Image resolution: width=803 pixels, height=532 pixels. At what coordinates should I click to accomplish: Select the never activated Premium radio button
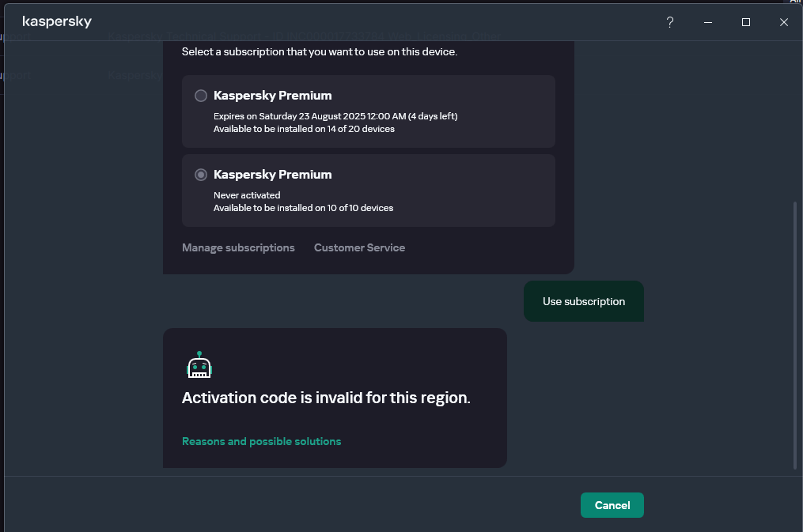(x=201, y=175)
